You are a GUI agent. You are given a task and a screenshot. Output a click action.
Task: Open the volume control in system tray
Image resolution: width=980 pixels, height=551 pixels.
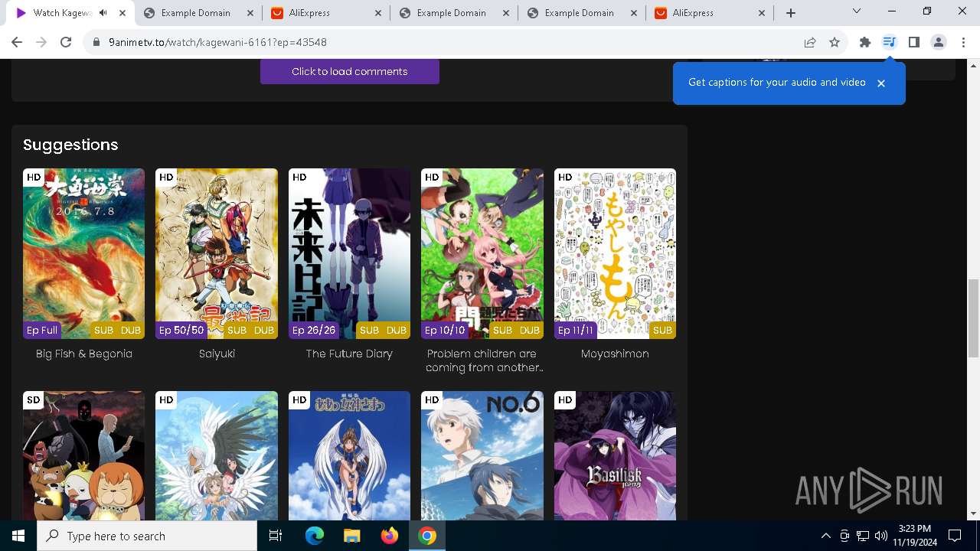click(880, 536)
